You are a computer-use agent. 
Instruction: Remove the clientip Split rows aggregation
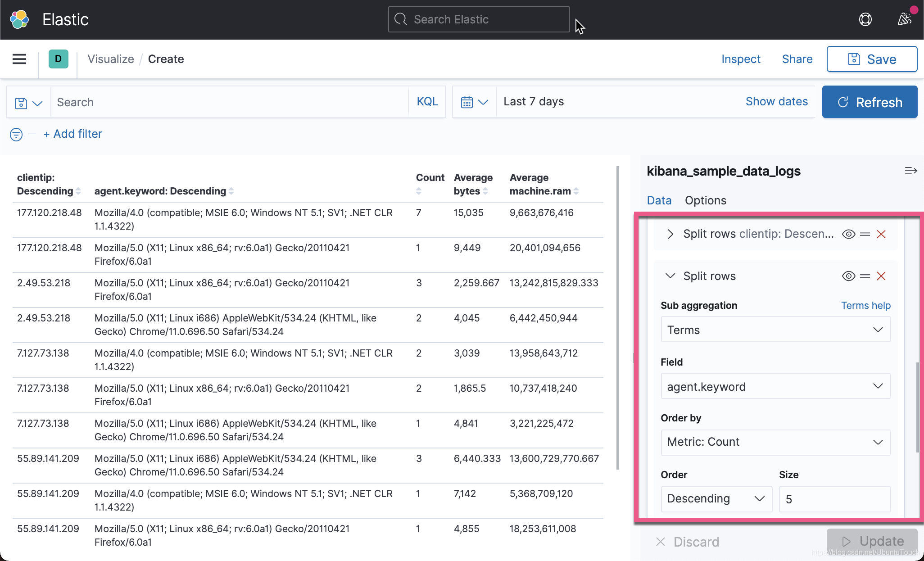pyautogui.click(x=881, y=234)
